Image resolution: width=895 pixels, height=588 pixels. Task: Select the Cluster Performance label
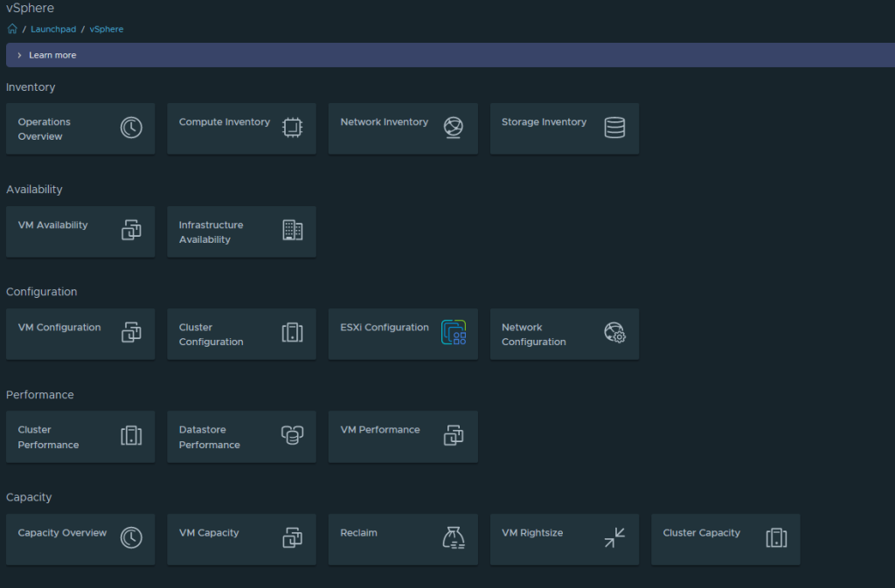pos(49,438)
